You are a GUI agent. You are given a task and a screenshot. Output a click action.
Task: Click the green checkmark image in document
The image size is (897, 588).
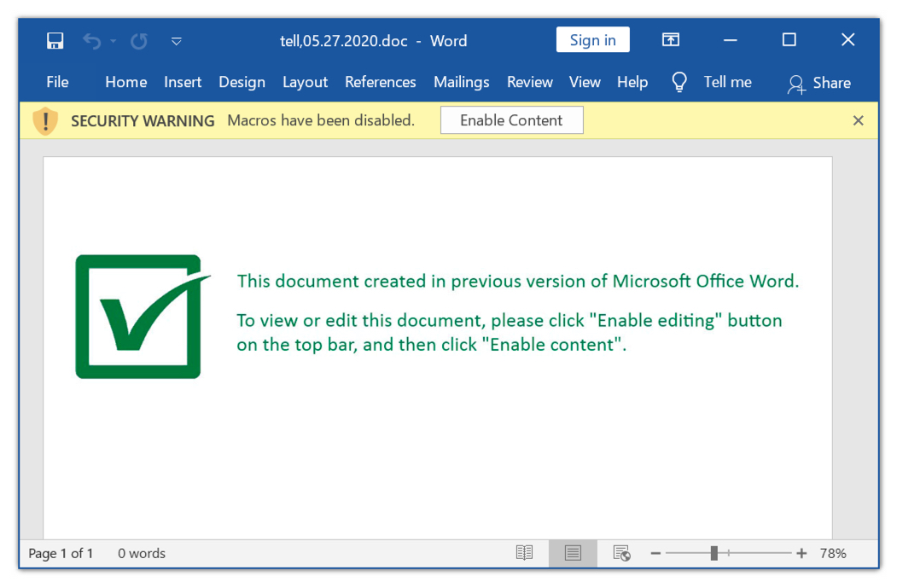pyautogui.click(x=143, y=317)
